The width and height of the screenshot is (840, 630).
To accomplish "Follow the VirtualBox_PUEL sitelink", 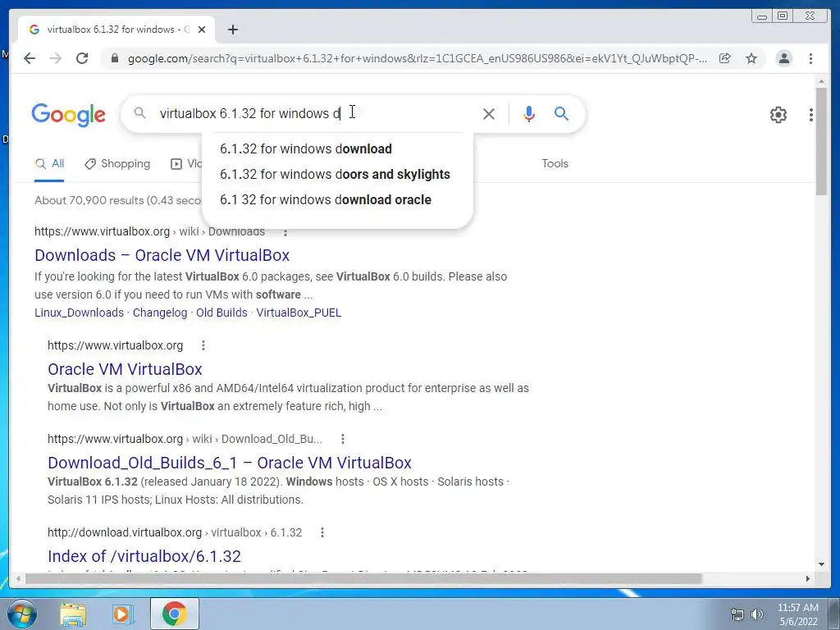I will coord(299,313).
